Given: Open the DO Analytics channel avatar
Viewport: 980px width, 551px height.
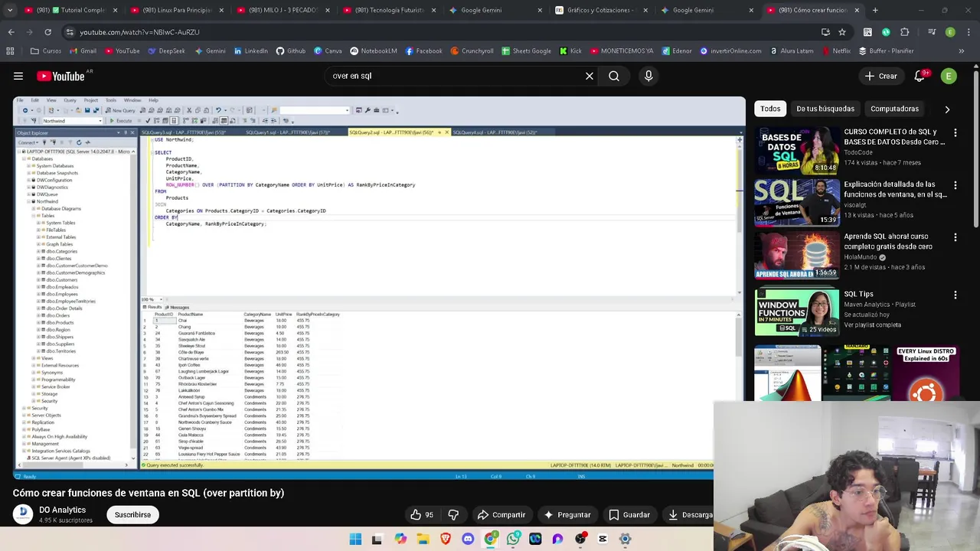Looking at the screenshot, I should [x=22, y=514].
